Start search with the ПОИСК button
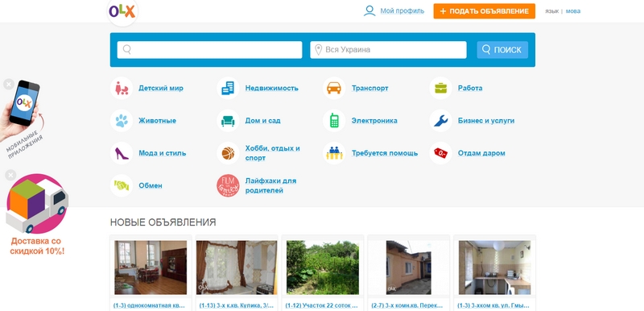Image resolution: width=644 pixels, height=311 pixels. [x=502, y=50]
